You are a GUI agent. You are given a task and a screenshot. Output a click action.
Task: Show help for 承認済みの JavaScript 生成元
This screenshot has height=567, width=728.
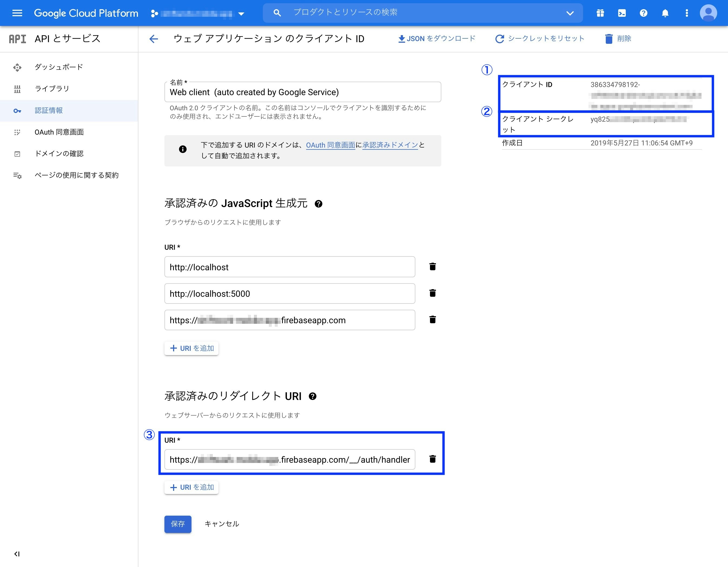[x=318, y=204]
